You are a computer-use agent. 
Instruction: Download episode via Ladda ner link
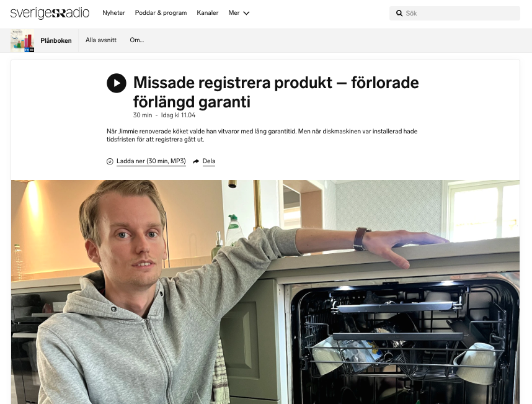coord(151,161)
